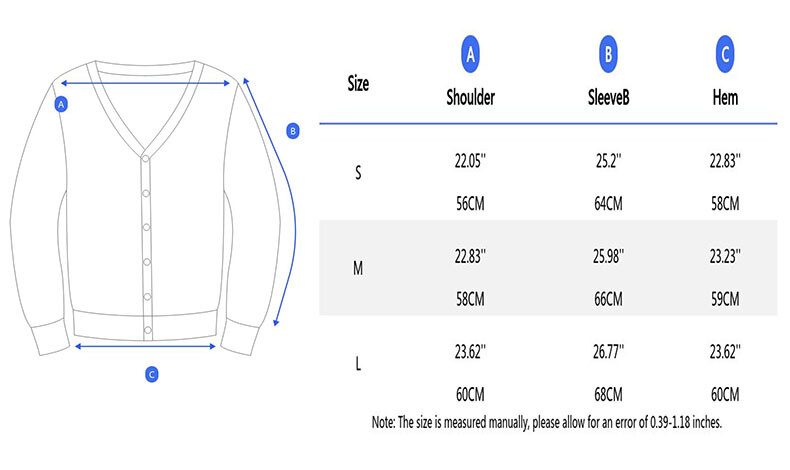Image resolution: width=790 pixels, height=470 pixels.
Task: Click the 59CM hem value for size M
Action: [x=724, y=300]
